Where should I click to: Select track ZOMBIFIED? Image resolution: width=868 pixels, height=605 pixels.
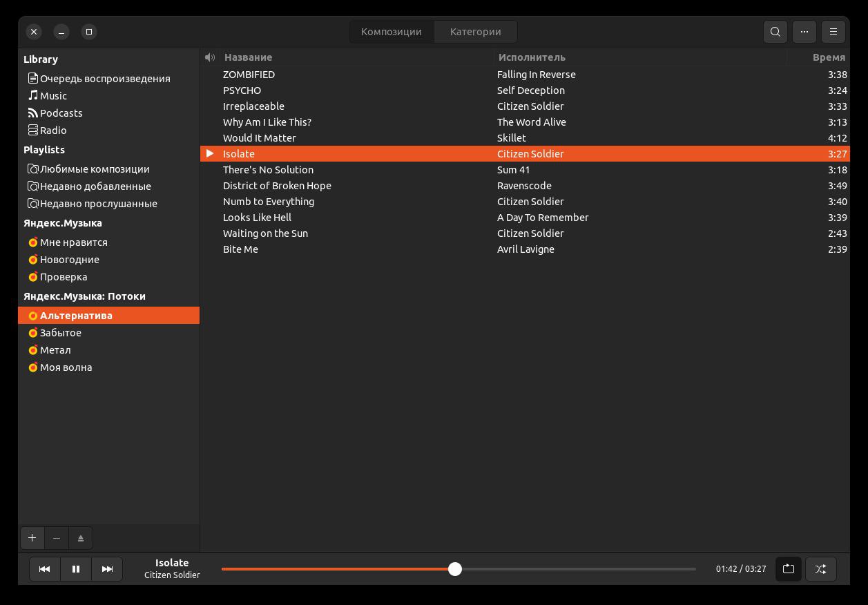click(x=525, y=75)
